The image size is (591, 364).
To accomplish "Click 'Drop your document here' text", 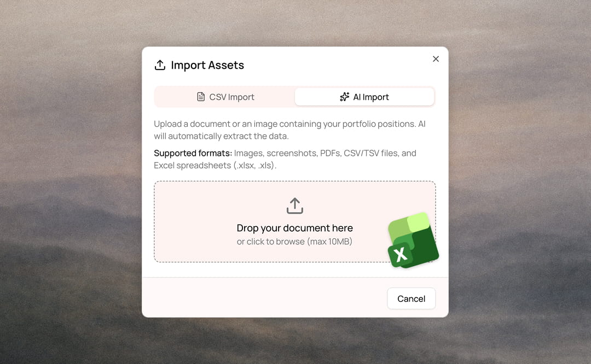I will click(x=294, y=228).
